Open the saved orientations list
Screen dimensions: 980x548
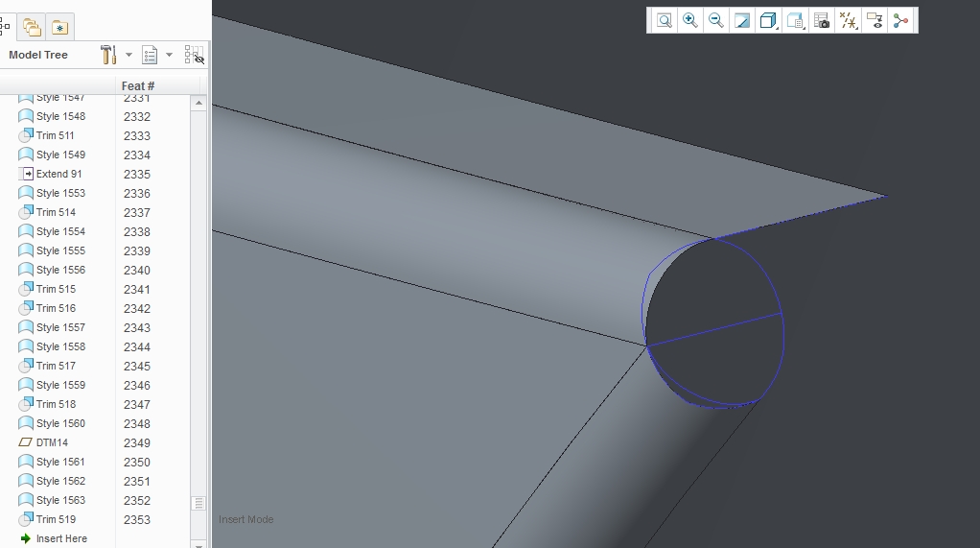[x=795, y=21]
